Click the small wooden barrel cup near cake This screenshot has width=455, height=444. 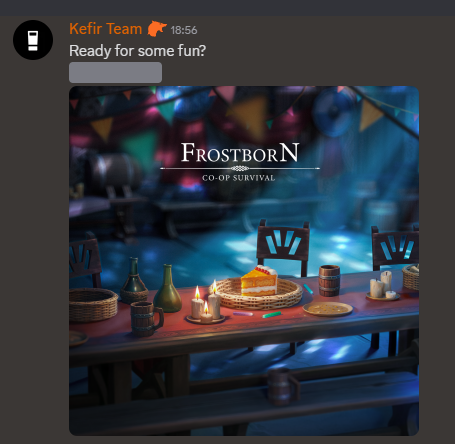click(x=329, y=280)
